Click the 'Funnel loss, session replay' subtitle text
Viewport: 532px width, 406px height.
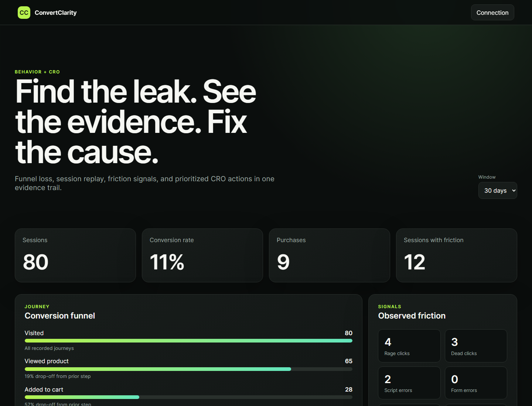[x=144, y=183]
